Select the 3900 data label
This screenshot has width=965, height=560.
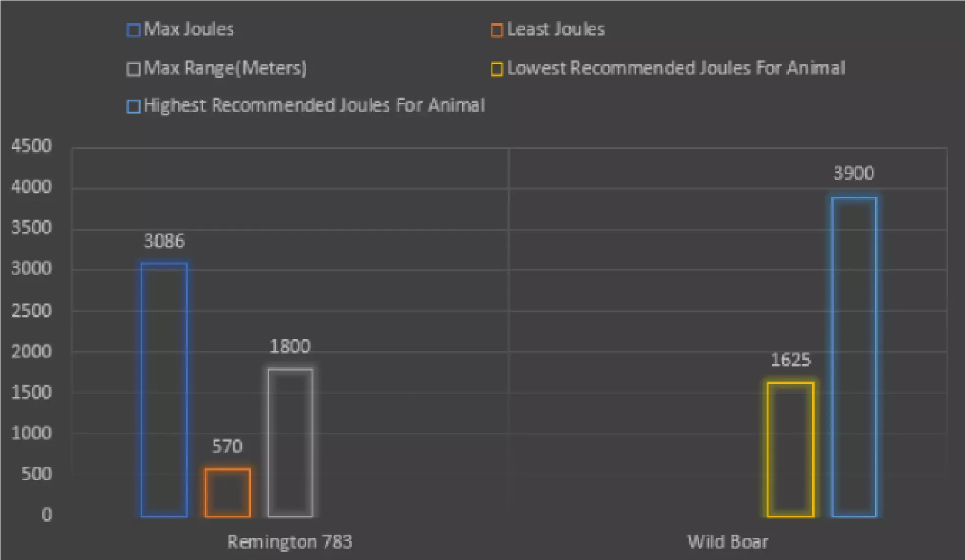pos(854,173)
